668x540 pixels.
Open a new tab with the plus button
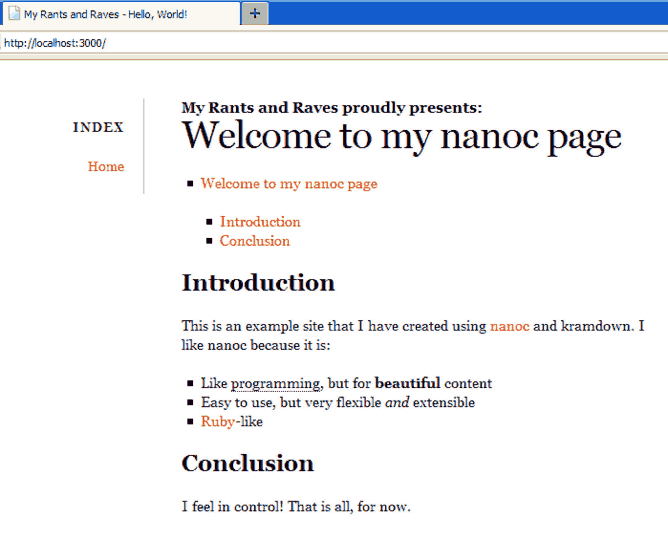255,13
